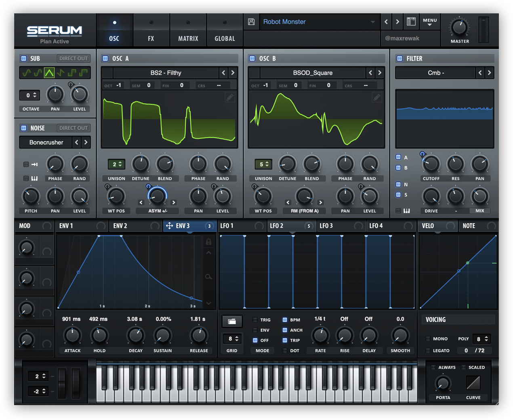Toggle filter routing for oscillator B
513x420 pixels.
pos(398,167)
